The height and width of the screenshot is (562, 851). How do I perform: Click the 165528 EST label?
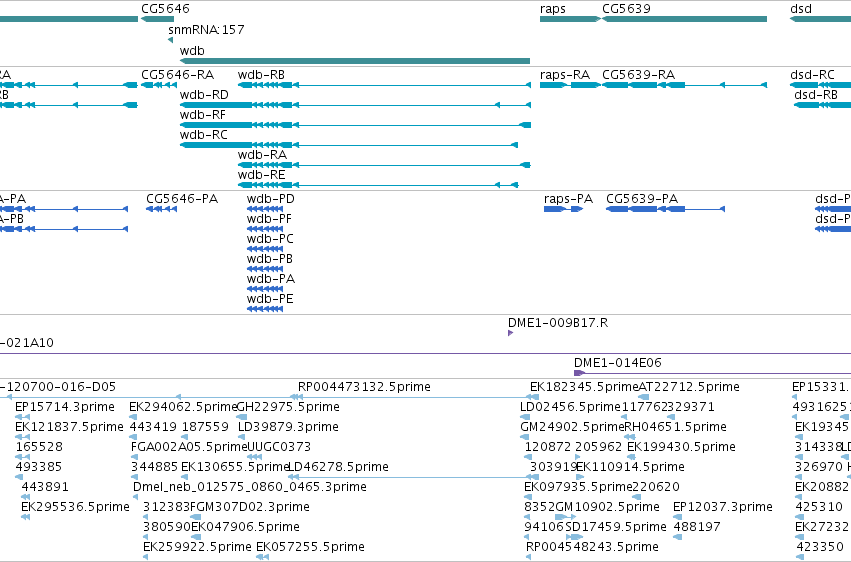(x=39, y=447)
